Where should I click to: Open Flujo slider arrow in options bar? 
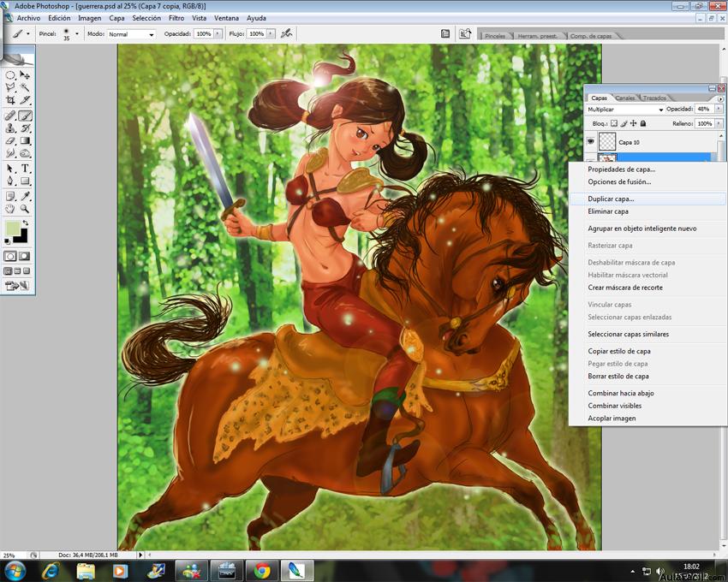click(271, 34)
